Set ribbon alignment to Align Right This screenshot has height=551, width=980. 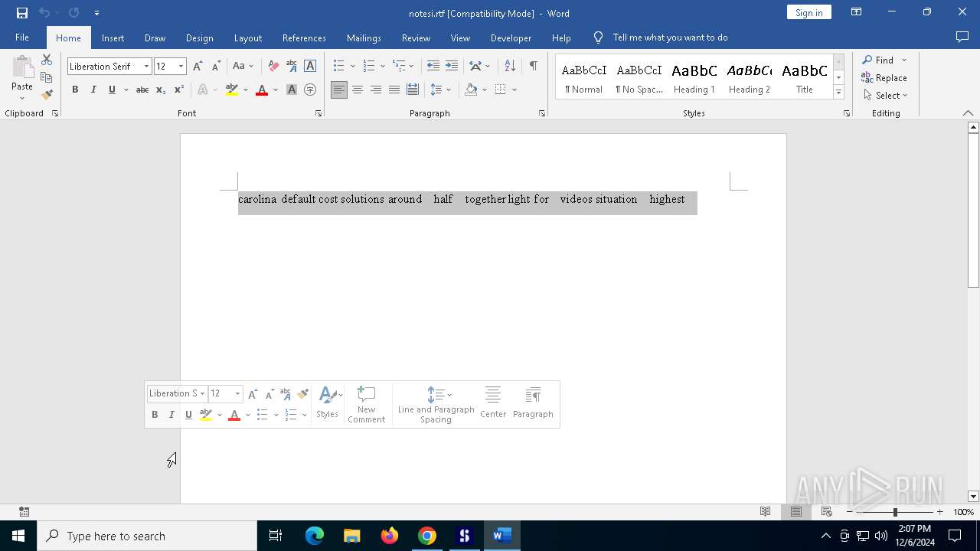point(376,90)
